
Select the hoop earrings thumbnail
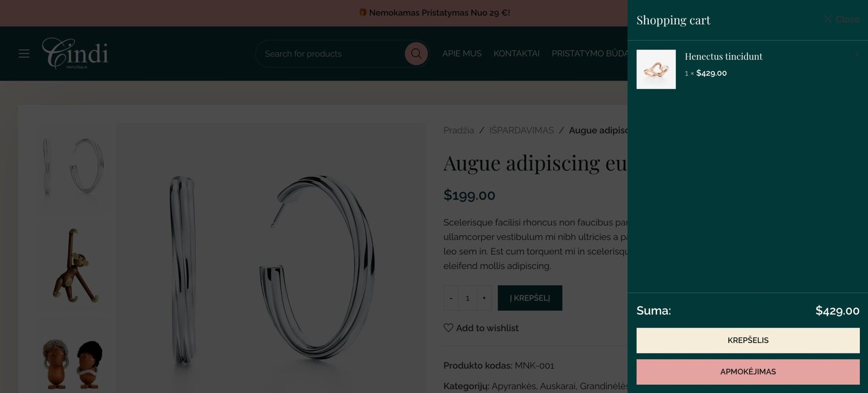73,167
